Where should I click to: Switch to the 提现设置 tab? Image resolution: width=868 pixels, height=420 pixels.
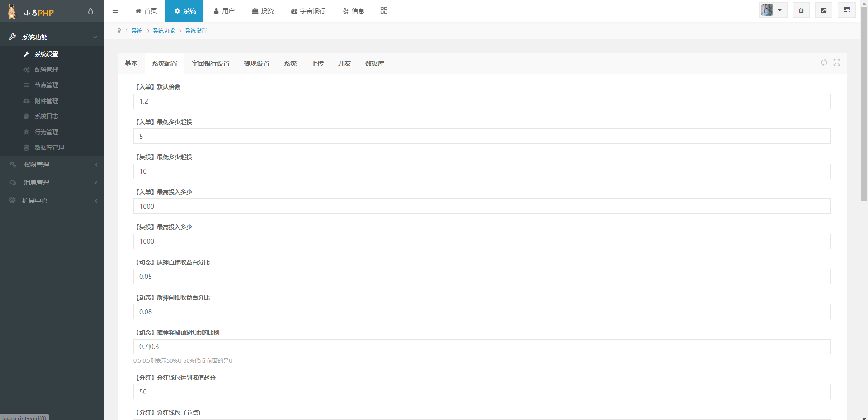(257, 63)
